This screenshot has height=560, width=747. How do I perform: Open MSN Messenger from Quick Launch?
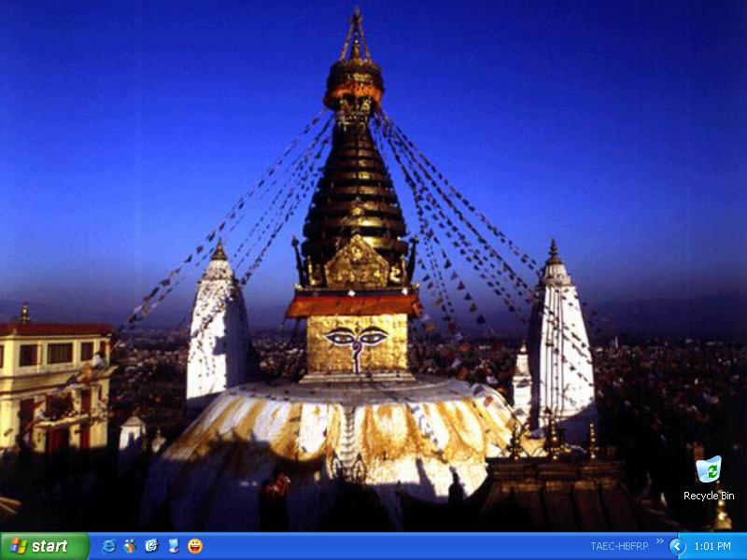point(130,546)
